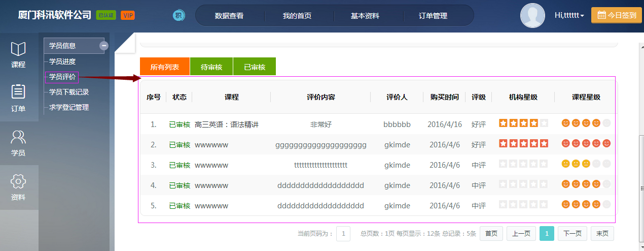Open the 课程 sidebar book icon
This screenshot has width=644, height=251.
click(x=18, y=50)
